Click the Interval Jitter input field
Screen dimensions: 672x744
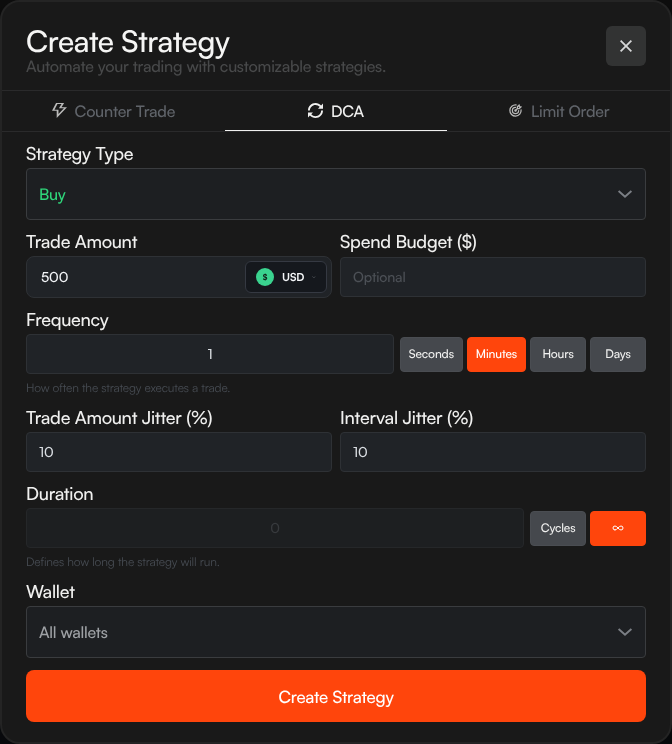point(493,452)
